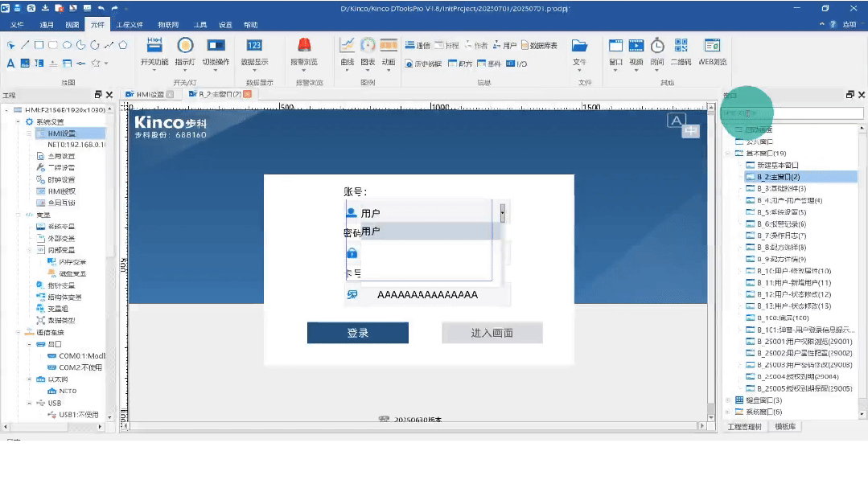Click the window search input field

point(792,113)
